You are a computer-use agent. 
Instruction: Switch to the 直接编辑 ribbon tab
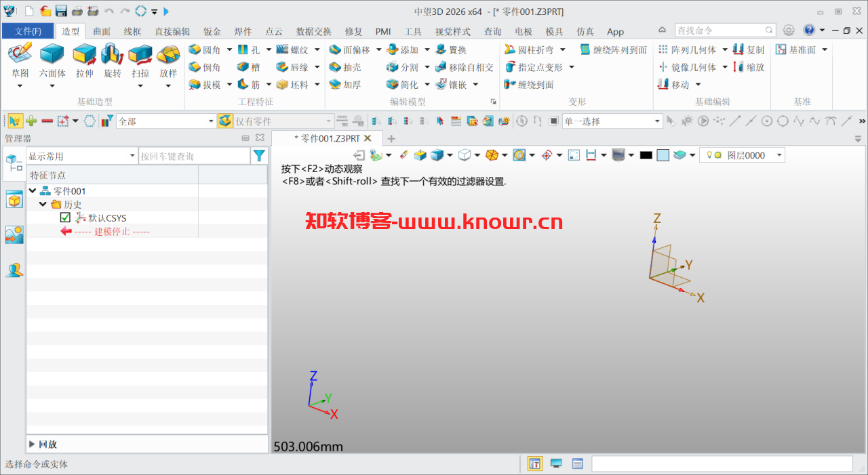pyautogui.click(x=172, y=31)
